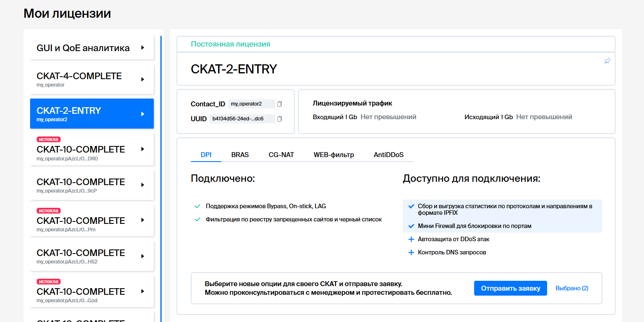Open the WEB-фильтр tab
The image size is (644, 322).
point(334,155)
